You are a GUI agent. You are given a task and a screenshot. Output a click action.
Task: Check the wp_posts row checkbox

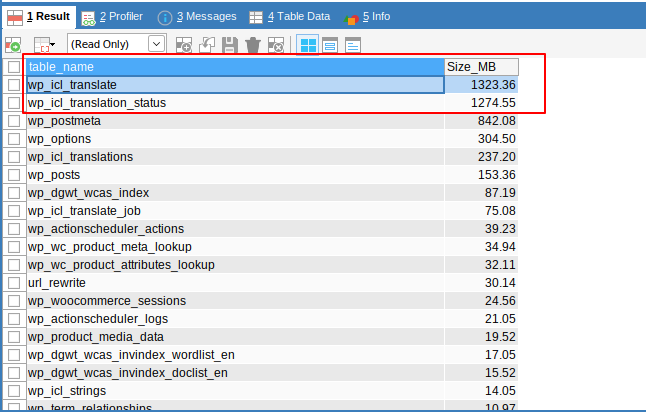click(x=14, y=175)
